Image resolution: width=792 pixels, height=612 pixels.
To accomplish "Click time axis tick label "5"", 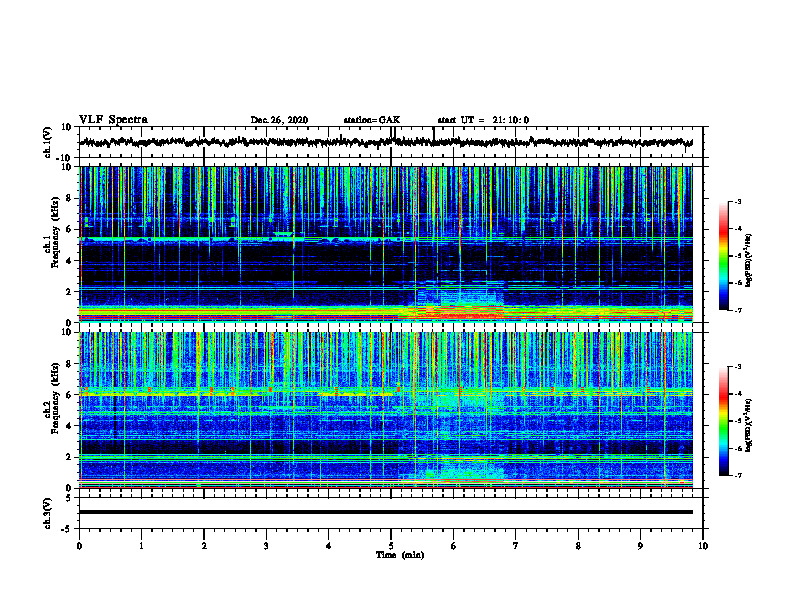I will coord(391,546).
